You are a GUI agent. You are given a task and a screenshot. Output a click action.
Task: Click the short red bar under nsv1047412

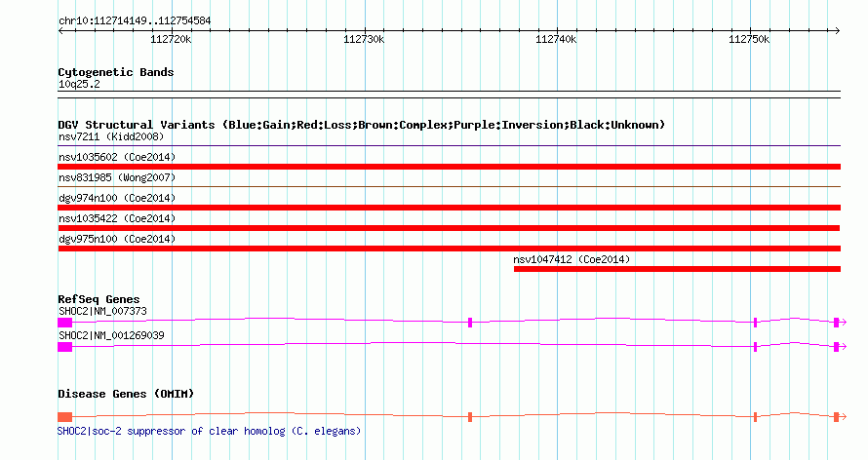[677, 269]
